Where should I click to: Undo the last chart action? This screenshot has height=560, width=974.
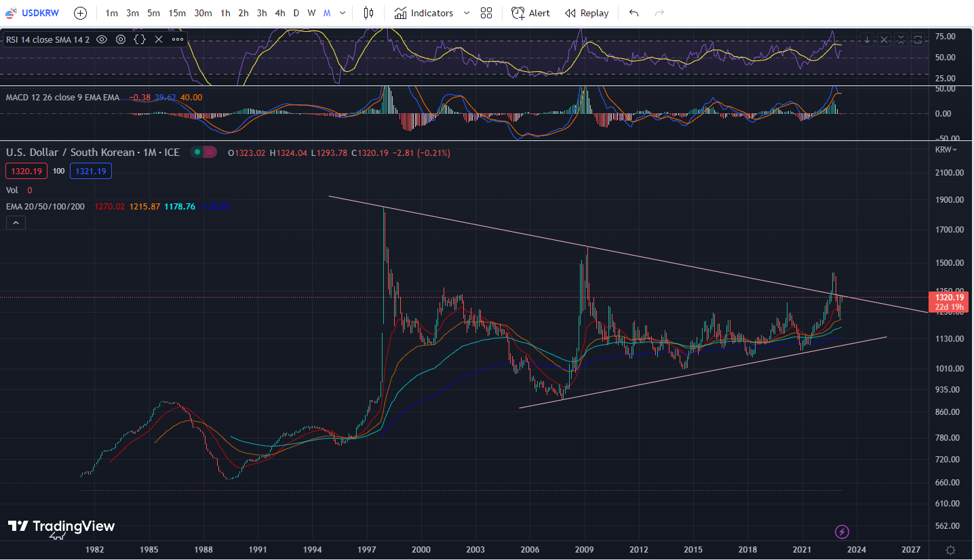click(634, 13)
